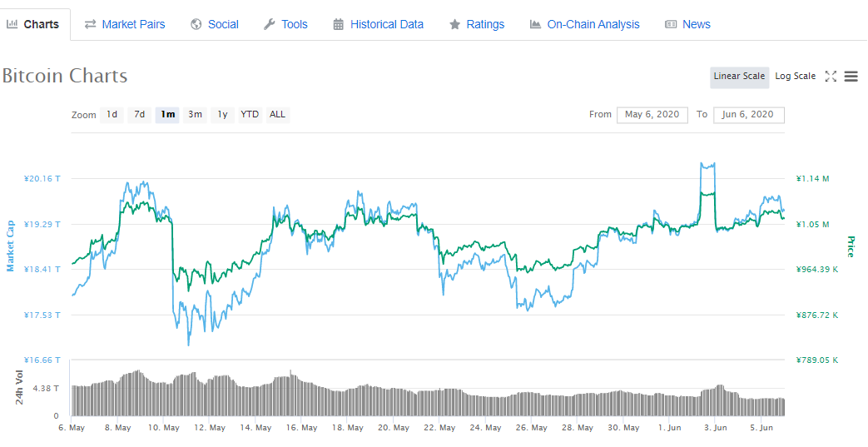Click the 10. May date label

(x=164, y=428)
